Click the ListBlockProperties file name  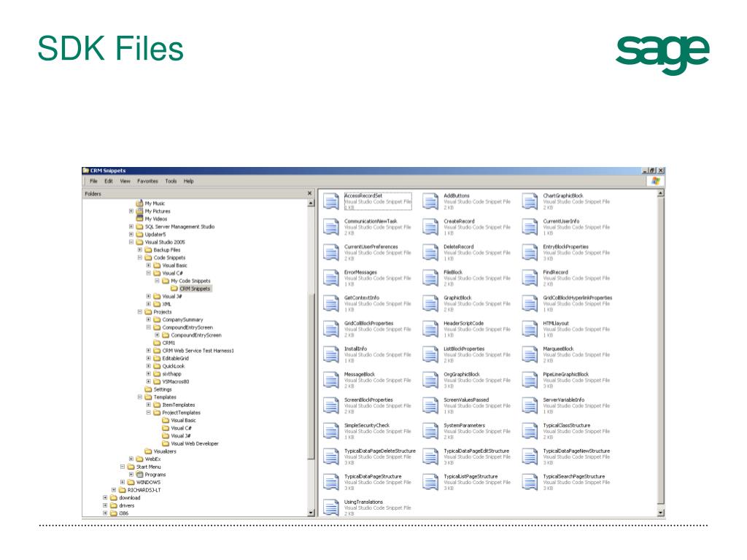click(x=464, y=349)
